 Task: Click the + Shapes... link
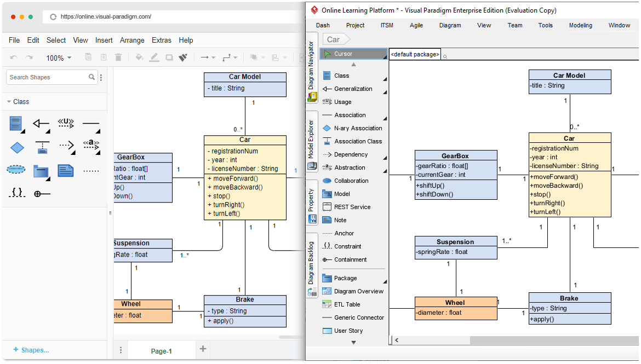31,350
